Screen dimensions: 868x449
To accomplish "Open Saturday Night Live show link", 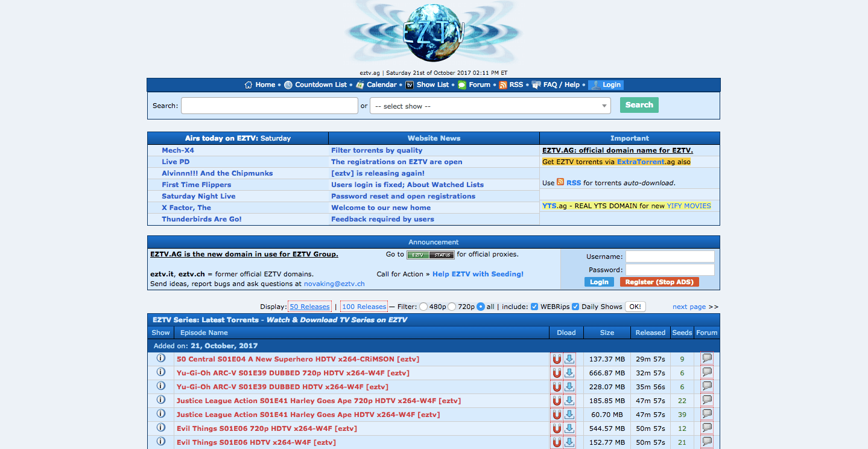I will (198, 196).
